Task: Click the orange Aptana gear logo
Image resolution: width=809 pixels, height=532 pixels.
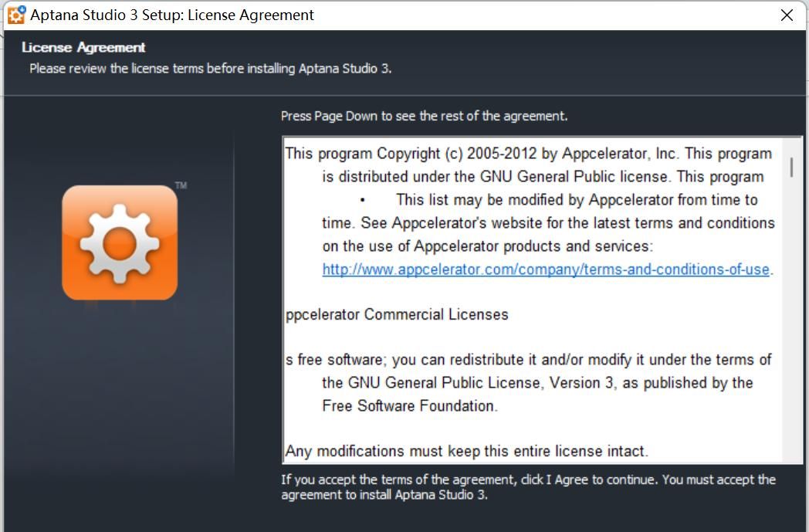Action: (x=120, y=242)
